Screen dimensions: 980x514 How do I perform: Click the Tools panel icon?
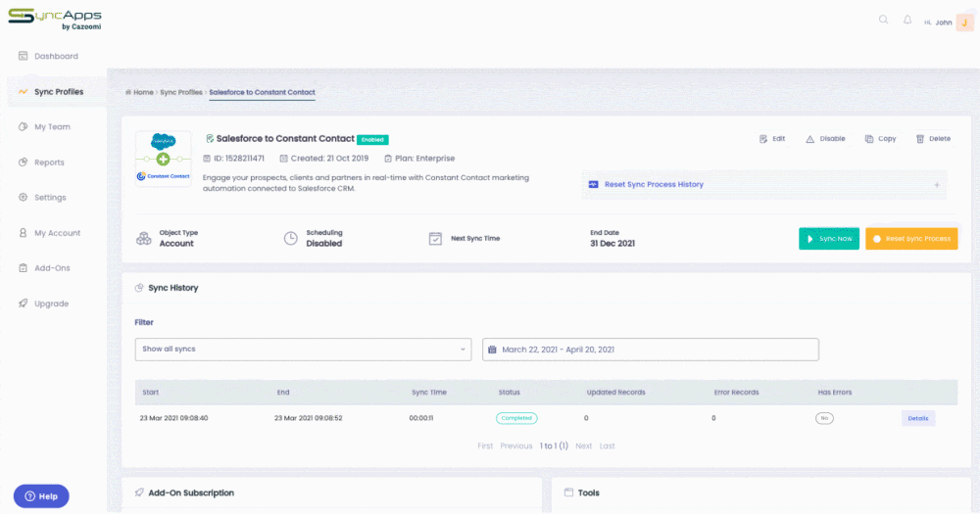(568, 492)
